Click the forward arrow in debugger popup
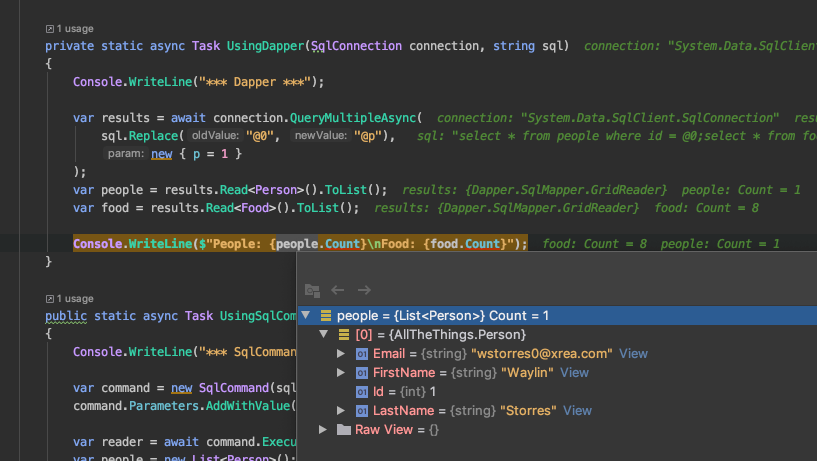 tap(364, 290)
